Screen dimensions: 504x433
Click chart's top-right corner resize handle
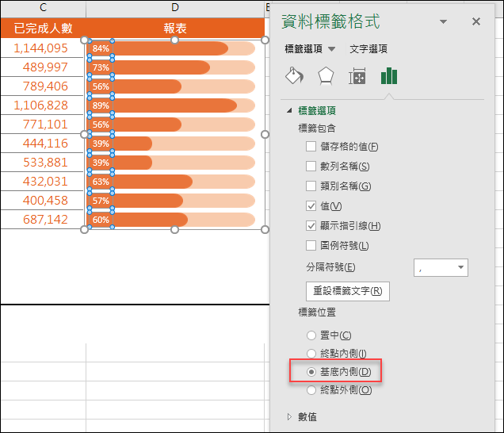coord(265,40)
